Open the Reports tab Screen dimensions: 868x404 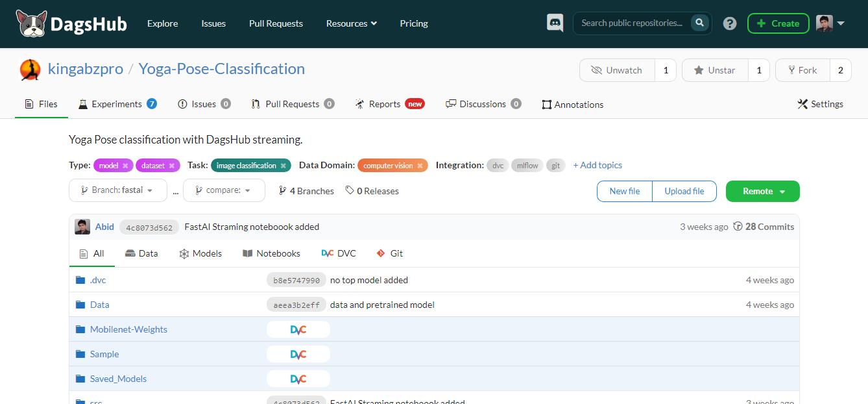tap(384, 104)
